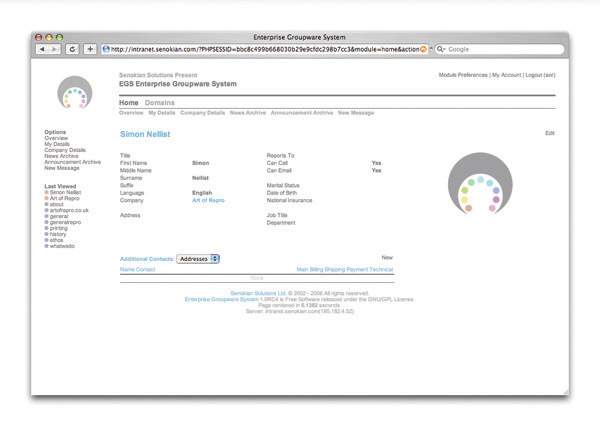Open New Message in the top submenu
Viewport: 600px width, 425px height.
point(356,113)
